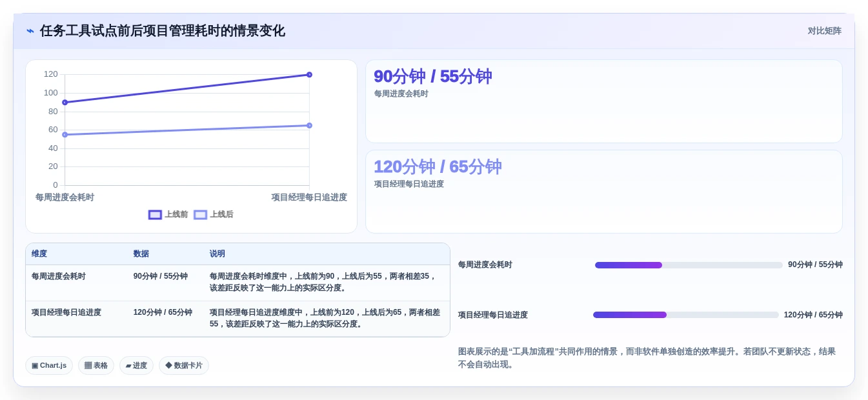Click the 进度 tag chip

pyautogui.click(x=136, y=366)
